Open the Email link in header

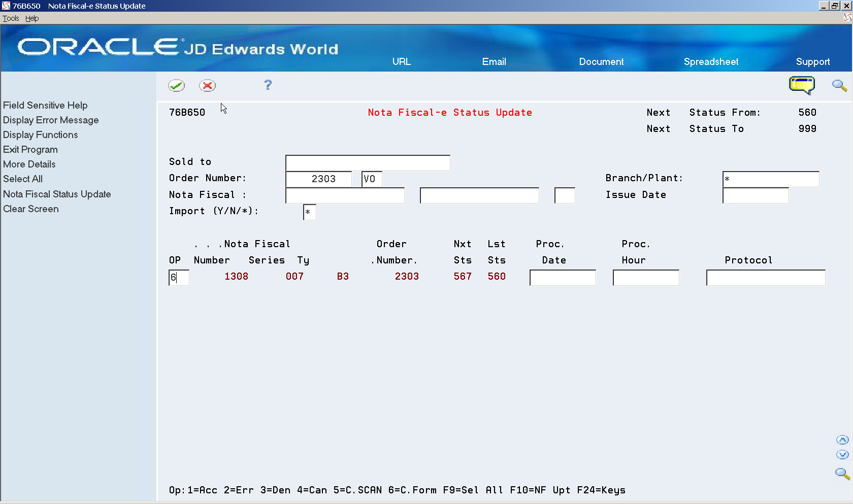(494, 61)
